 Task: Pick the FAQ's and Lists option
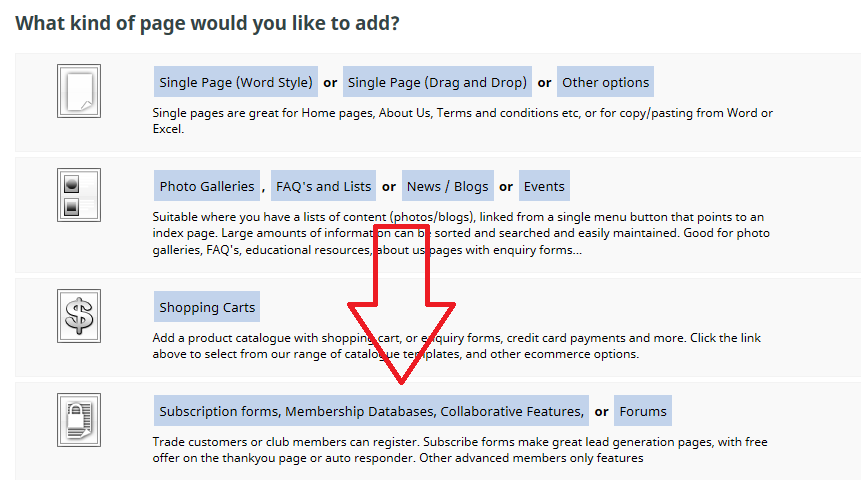pos(323,186)
